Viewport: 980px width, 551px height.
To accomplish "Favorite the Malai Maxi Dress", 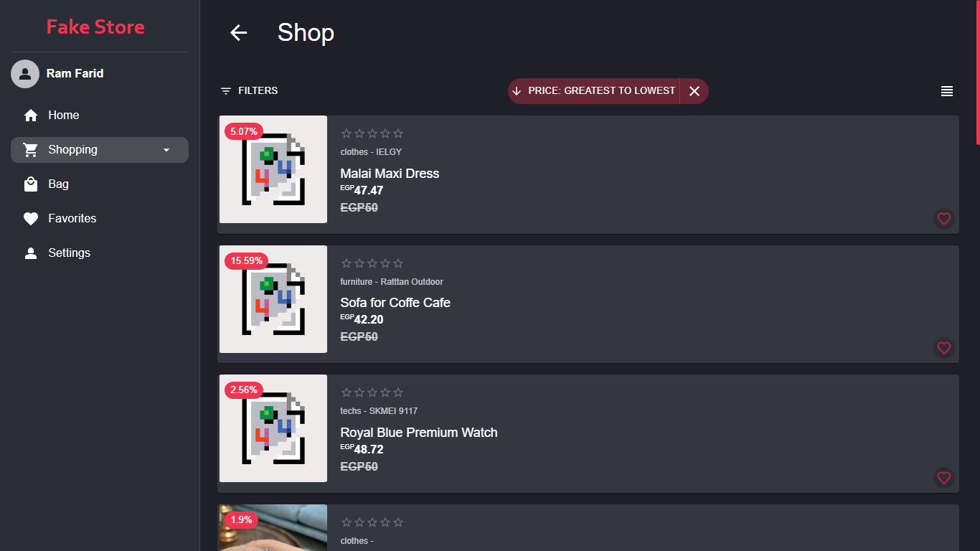I will [x=943, y=219].
